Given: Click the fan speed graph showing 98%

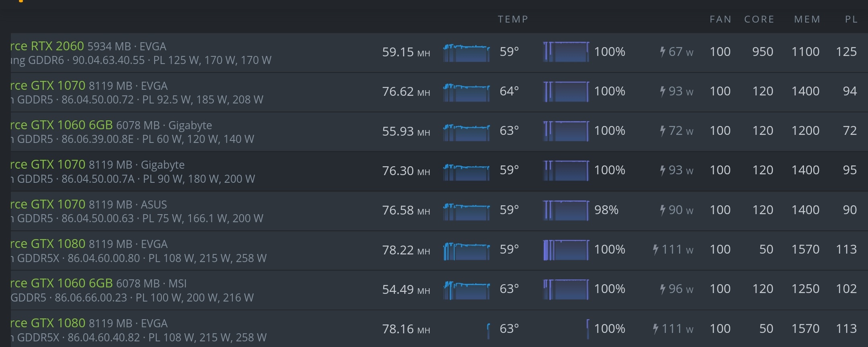Looking at the screenshot, I should (566, 210).
